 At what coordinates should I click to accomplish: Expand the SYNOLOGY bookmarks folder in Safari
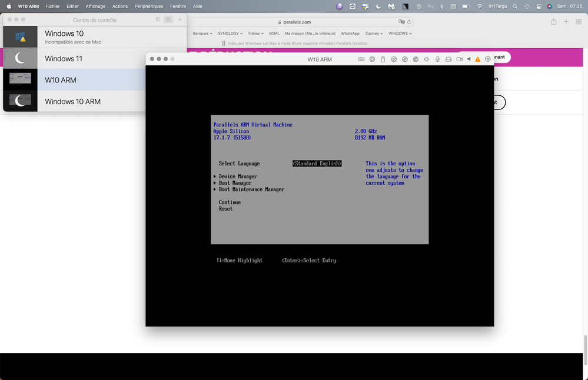coord(230,34)
